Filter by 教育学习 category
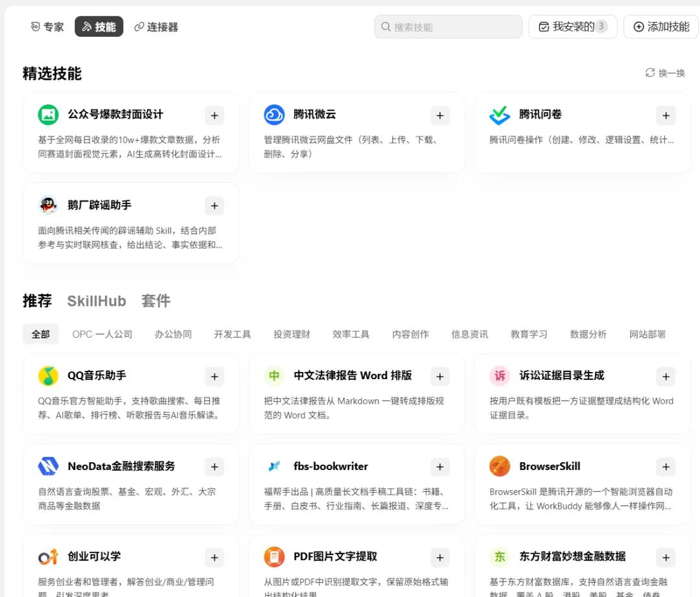The height and width of the screenshot is (597, 700). point(529,334)
